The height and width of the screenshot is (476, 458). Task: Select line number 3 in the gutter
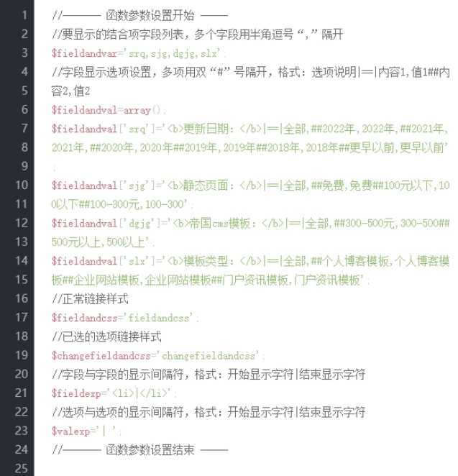24,52
